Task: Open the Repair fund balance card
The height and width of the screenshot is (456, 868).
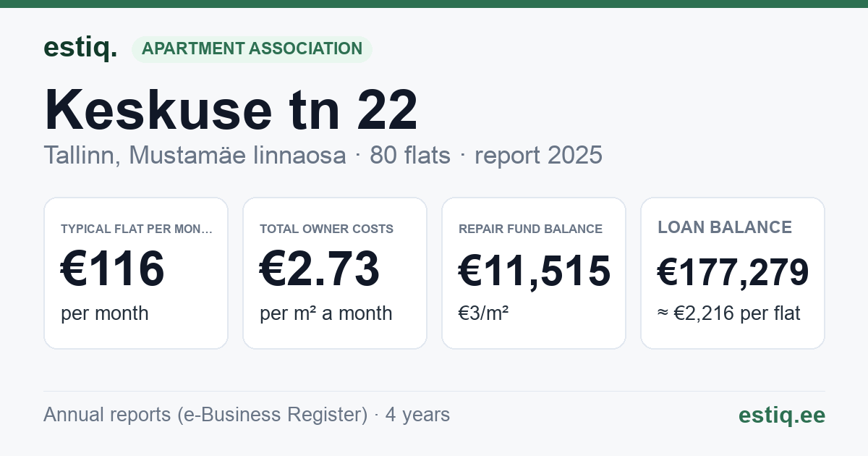Action: [534, 273]
